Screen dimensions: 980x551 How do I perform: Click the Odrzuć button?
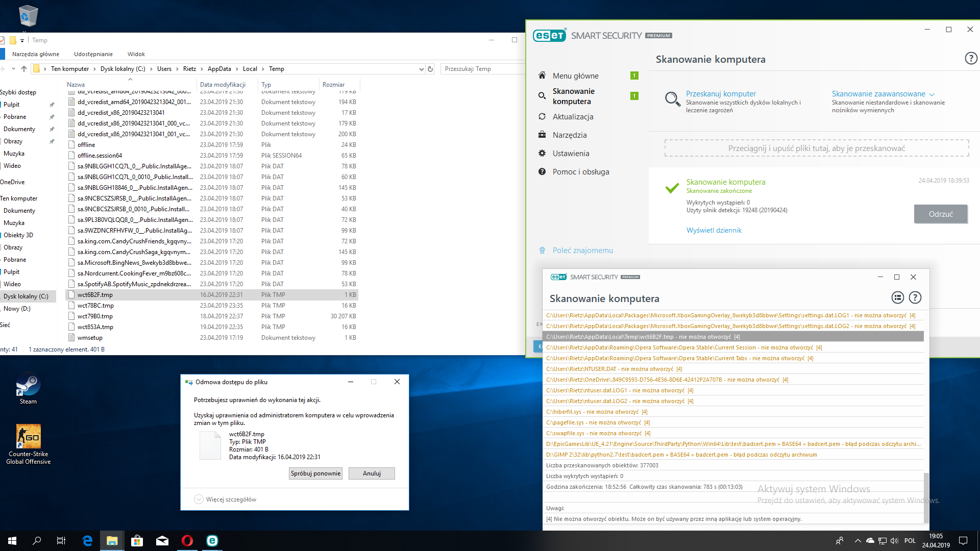940,214
